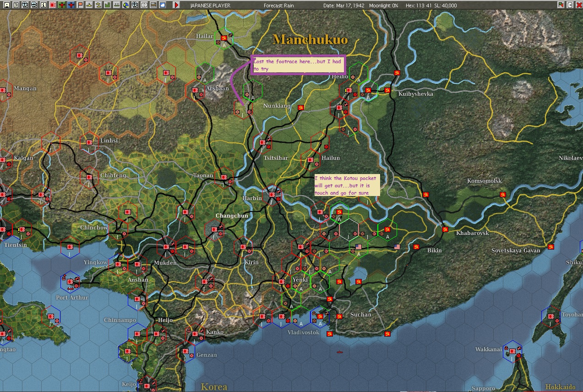Click the globe toolbar icon
583x392 pixels.
[126, 5]
